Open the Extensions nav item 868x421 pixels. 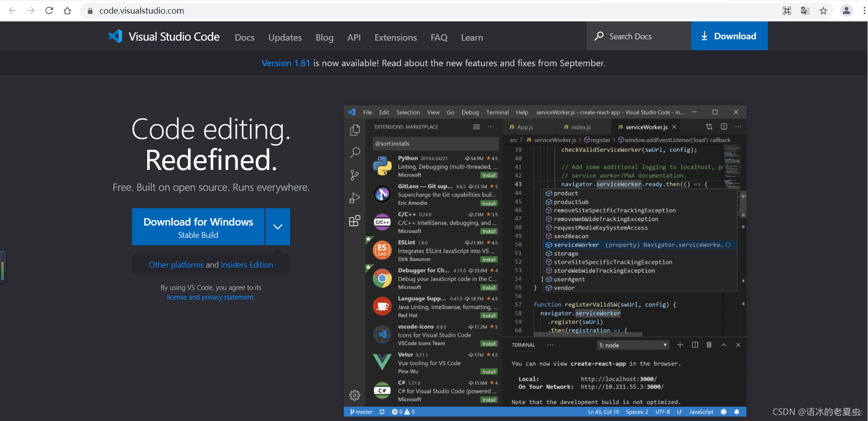click(x=396, y=37)
